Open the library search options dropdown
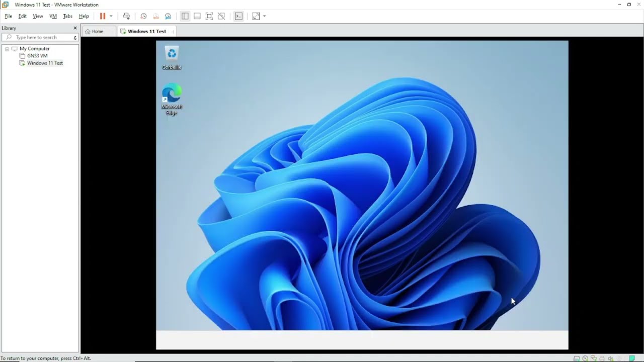644x362 pixels. point(75,38)
